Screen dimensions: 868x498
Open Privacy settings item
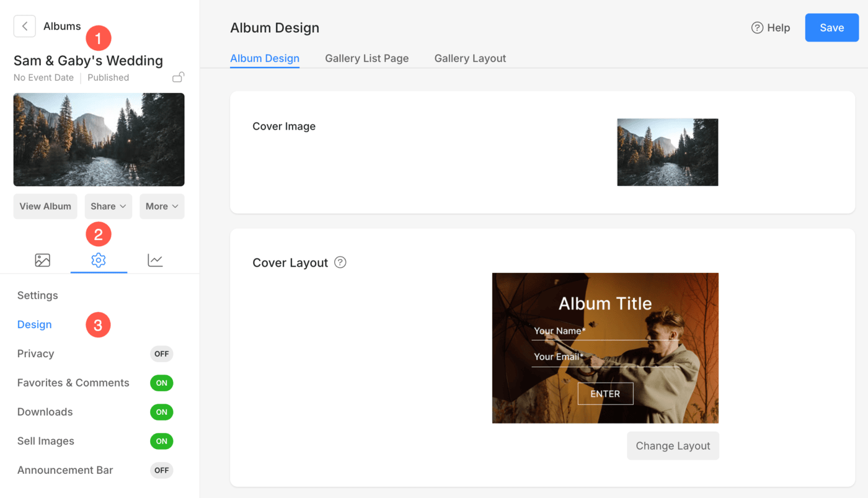tap(36, 353)
